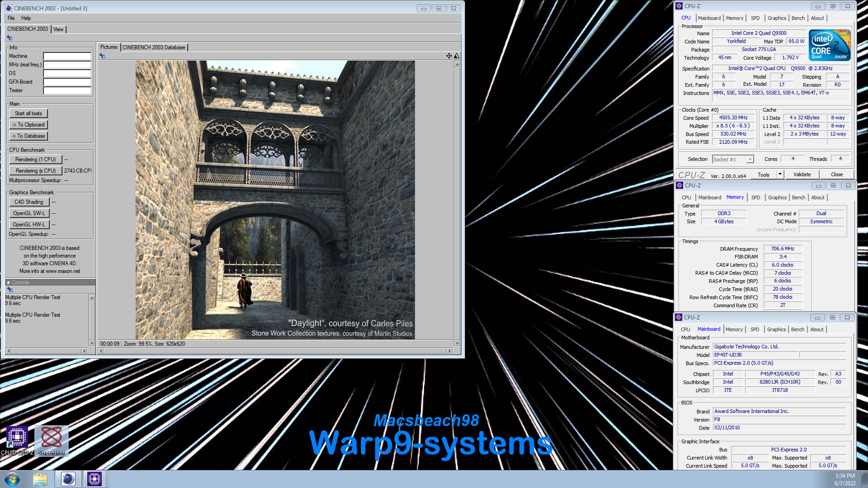Run the Rendering (1 CPU) benchmark
Screen dimensions: 868x488
tap(35, 160)
